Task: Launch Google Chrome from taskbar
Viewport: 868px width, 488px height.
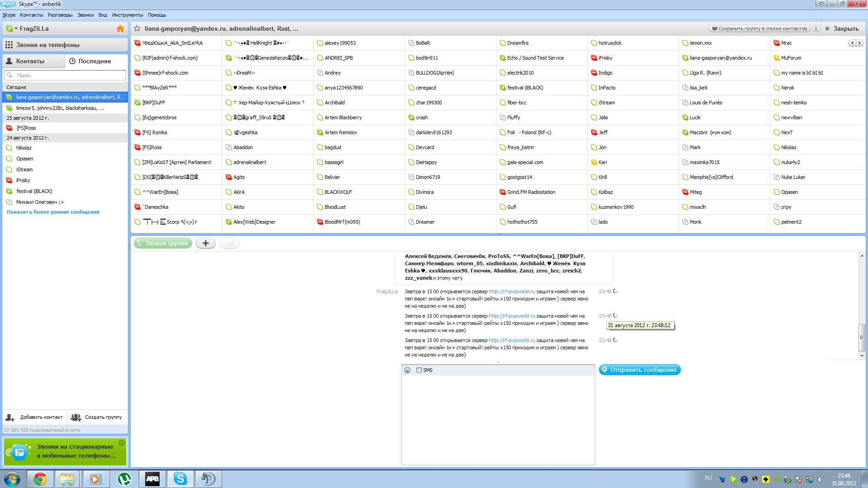Action: point(40,479)
